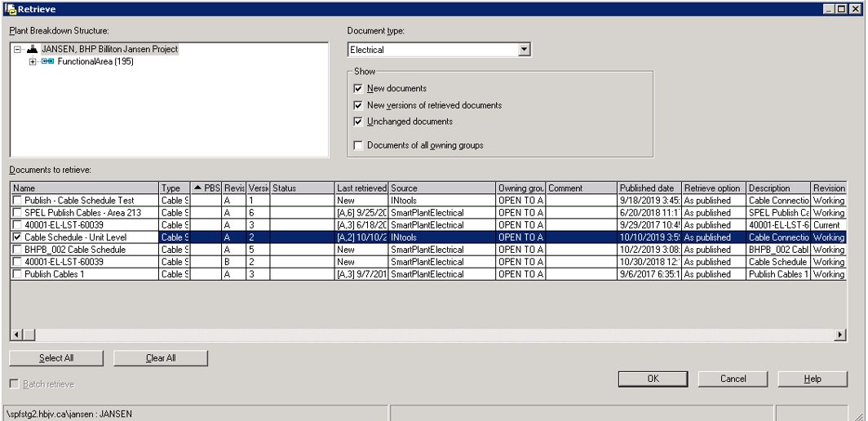This screenshot has height=421, width=868.
Task: Enable Documents of all owning groups
Action: [x=358, y=145]
